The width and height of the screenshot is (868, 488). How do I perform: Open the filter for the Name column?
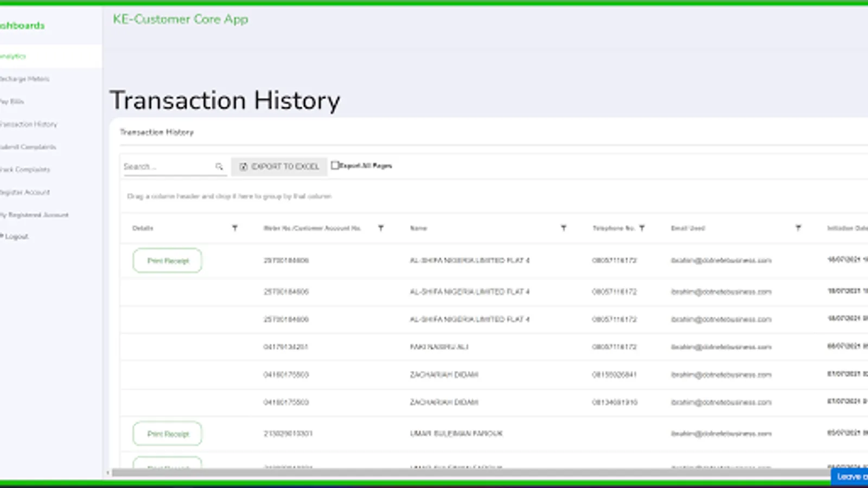[564, 228]
